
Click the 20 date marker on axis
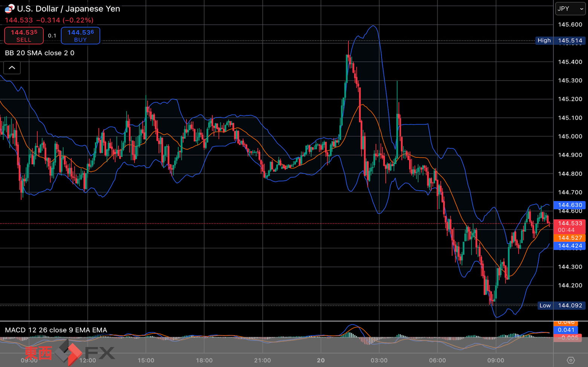point(321,360)
